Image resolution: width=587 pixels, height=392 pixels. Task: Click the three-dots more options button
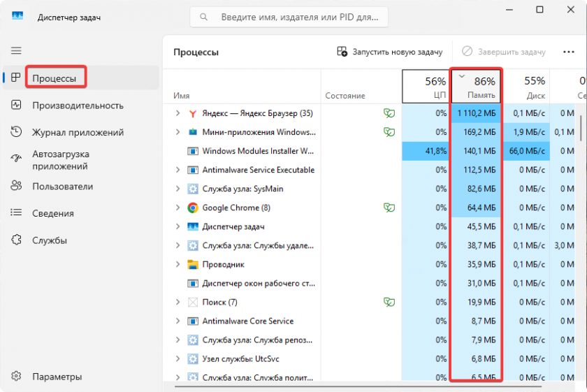568,52
